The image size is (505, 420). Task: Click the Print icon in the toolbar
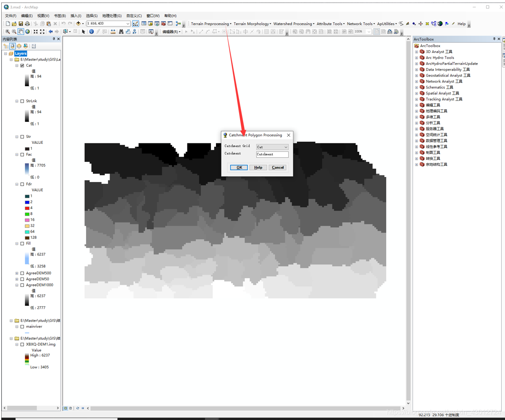(27, 24)
